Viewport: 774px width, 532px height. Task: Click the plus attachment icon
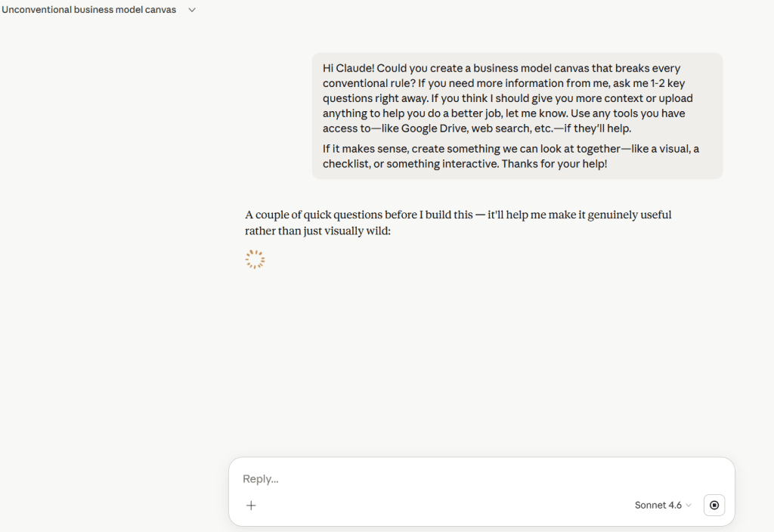pos(251,506)
